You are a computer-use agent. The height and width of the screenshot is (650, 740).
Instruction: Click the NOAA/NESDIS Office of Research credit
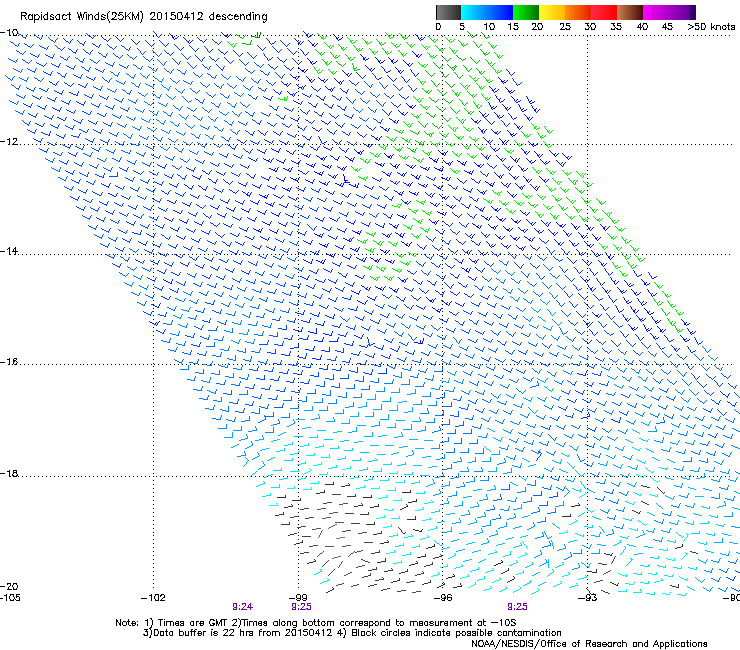click(589, 644)
